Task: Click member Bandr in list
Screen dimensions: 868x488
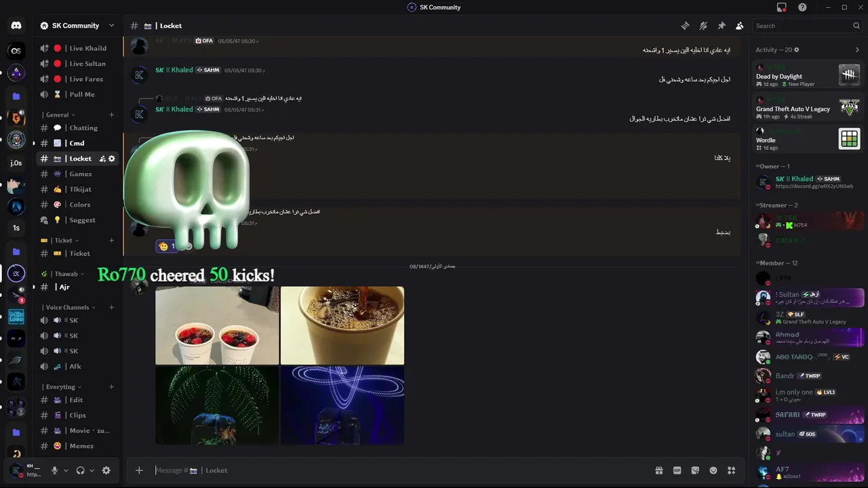Action: coord(809,375)
